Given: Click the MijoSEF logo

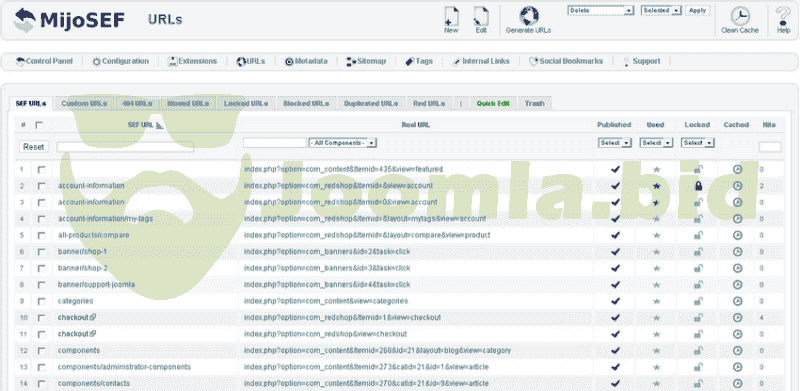Looking at the screenshot, I should (68, 20).
